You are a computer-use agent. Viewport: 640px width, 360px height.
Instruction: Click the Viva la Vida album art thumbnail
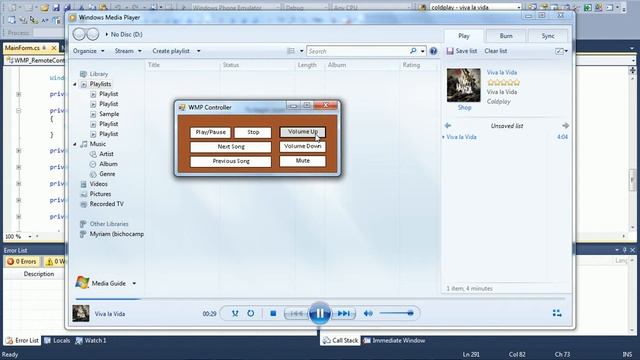coord(463,85)
